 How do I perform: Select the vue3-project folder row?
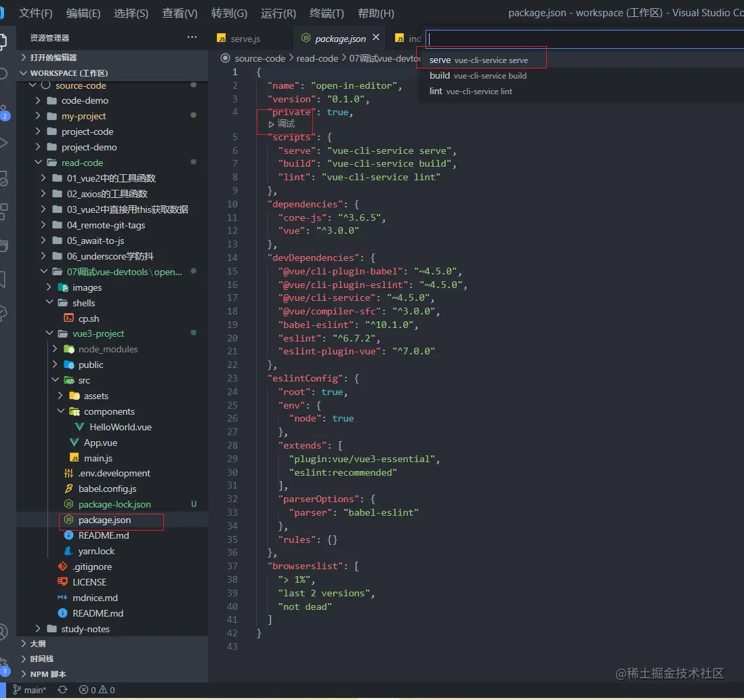(x=112, y=333)
